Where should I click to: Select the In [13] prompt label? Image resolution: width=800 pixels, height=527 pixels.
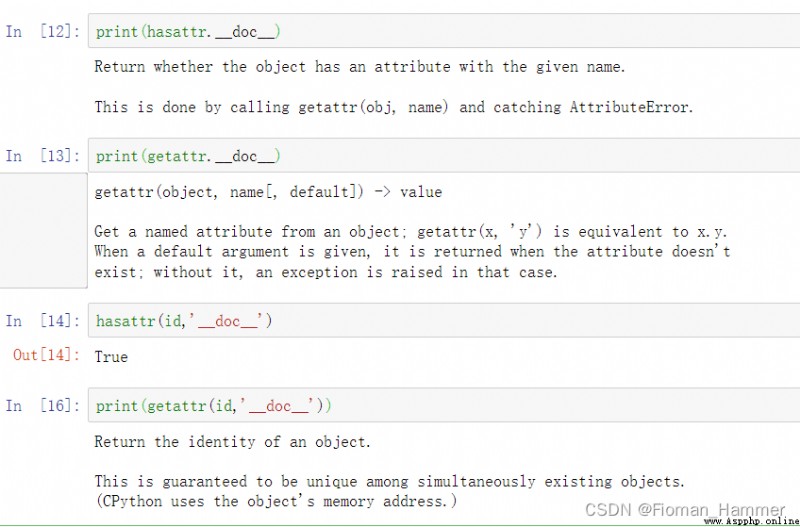[43, 156]
